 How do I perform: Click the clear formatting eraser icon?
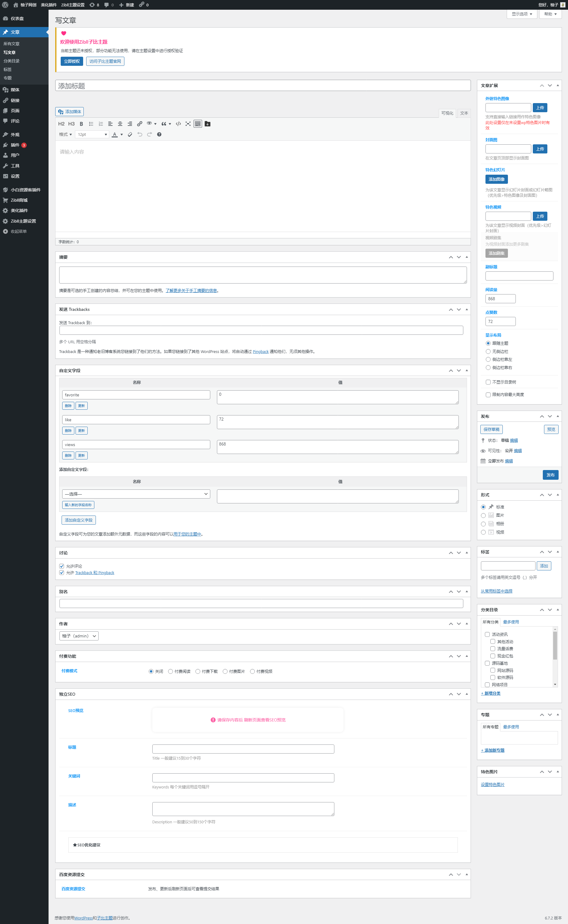130,134
